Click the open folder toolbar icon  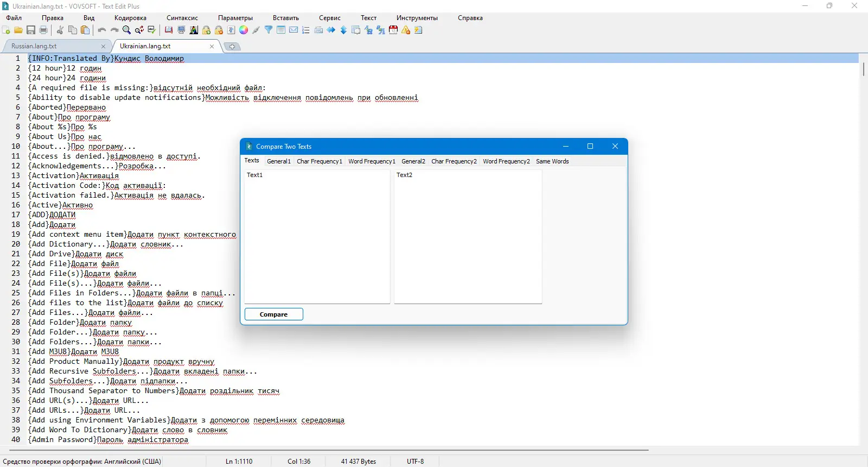pyautogui.click(x=18, y=30)
